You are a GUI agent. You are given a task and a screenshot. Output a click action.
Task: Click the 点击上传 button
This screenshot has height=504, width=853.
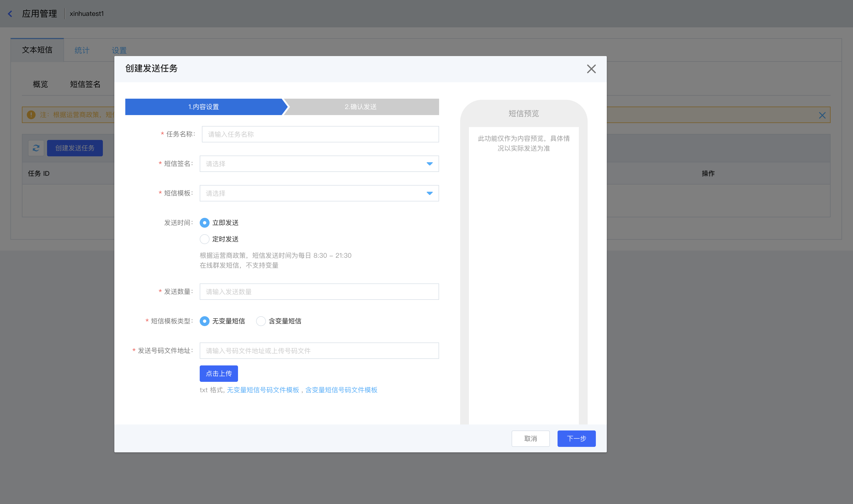click(219, 374)
